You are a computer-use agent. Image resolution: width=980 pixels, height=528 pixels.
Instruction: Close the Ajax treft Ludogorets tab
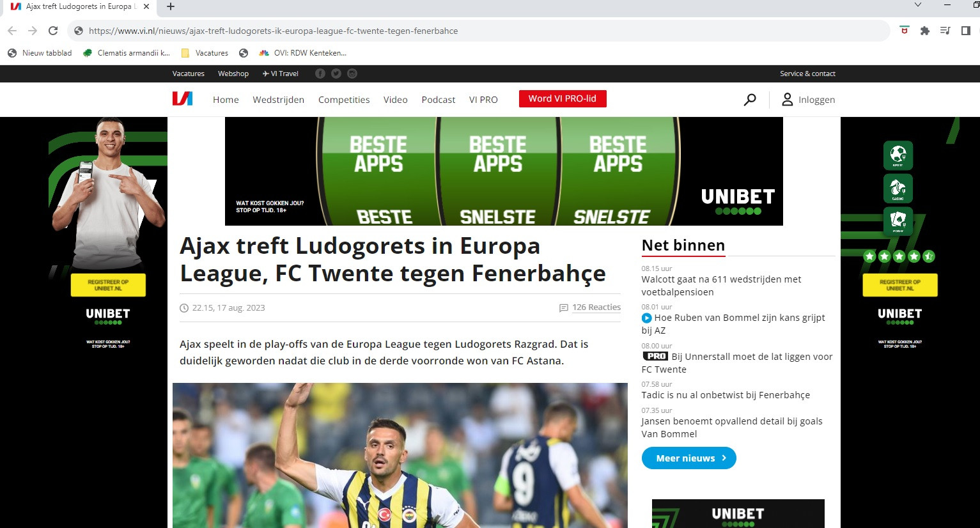(146, 6)
